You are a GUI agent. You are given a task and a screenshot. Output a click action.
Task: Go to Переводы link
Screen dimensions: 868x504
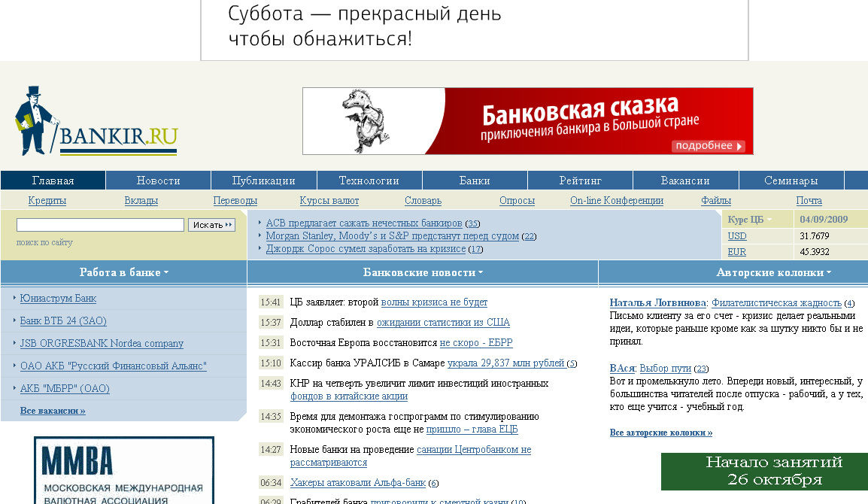(235, 201)
